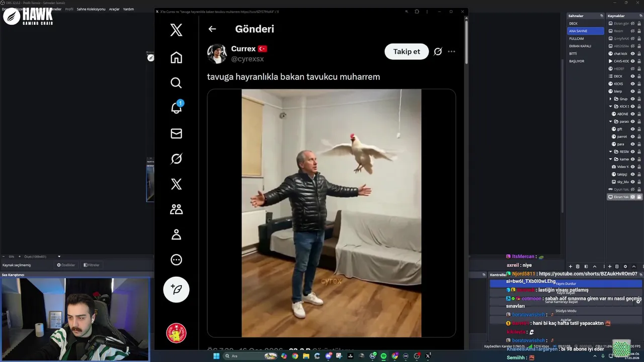Collapse the KICK S group in sources
This screenshot has width=644, height=362.
click(610, 107)
